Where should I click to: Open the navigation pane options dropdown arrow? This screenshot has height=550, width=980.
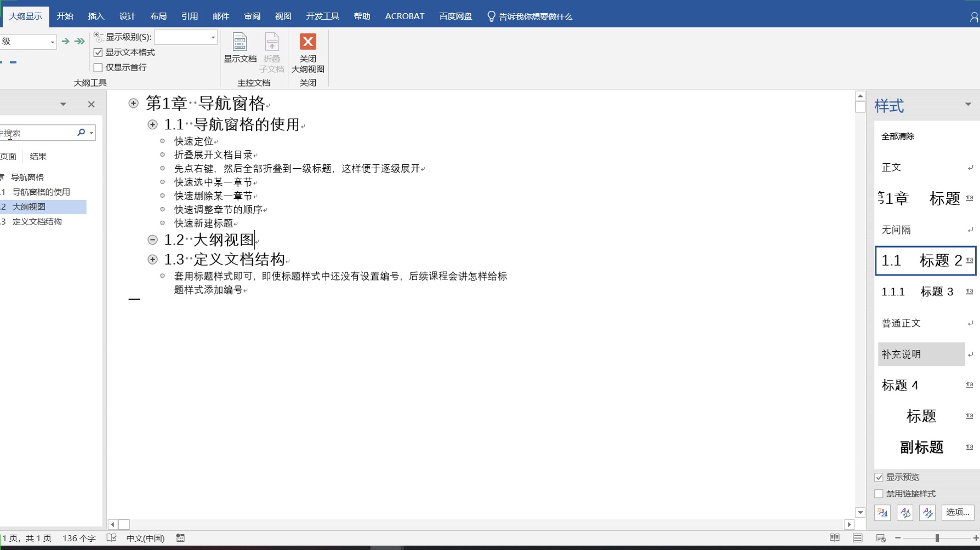pyautogui.click(x=63, y=104)
